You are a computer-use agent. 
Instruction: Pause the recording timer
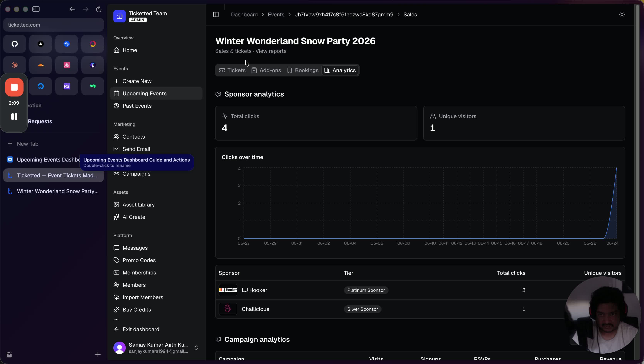point(14,117)
